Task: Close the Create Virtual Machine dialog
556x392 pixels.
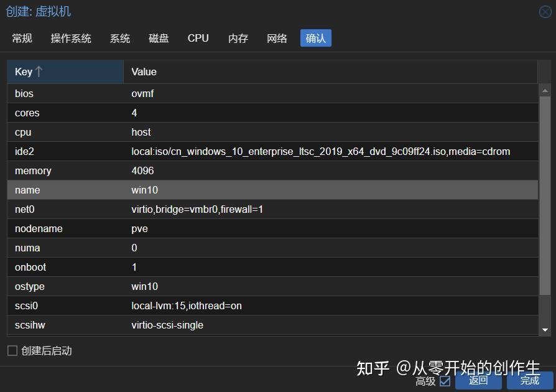Action: (x=545, y=12)
